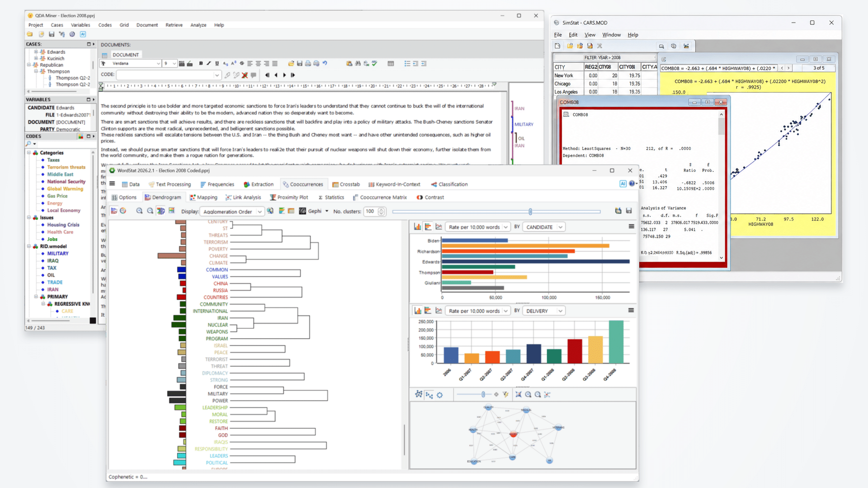
Task: Select circular network layout icon
Action: tap(439, 395)
